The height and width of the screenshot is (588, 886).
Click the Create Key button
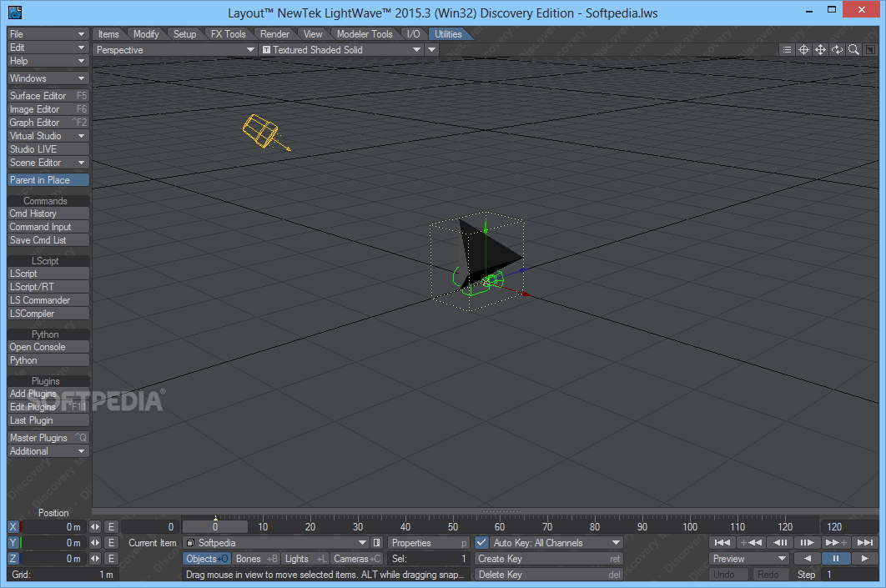click(x=549, y=558)
